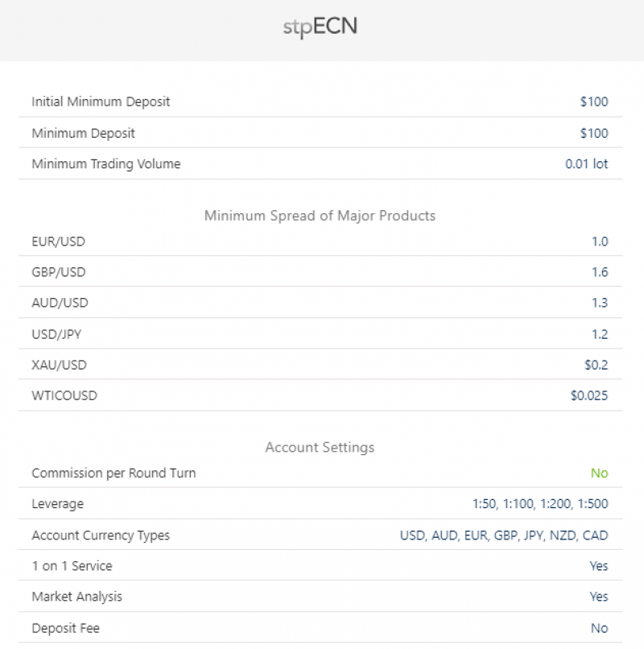This screenshot has height=649, width=644.
Task: Click the Leverage options 1:50 to 1:500
Action: click(540, 504)
